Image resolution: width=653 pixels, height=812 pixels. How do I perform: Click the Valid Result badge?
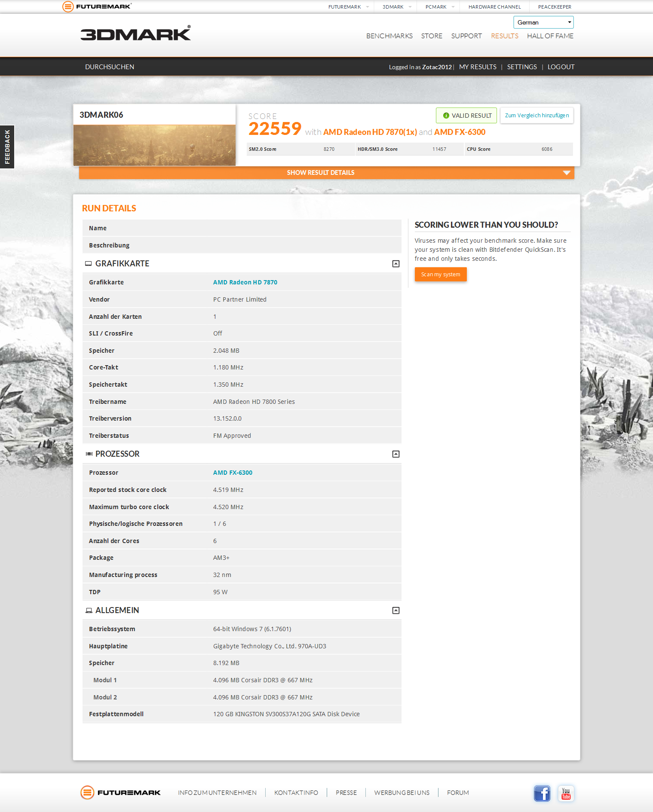(x=466, y=116)
